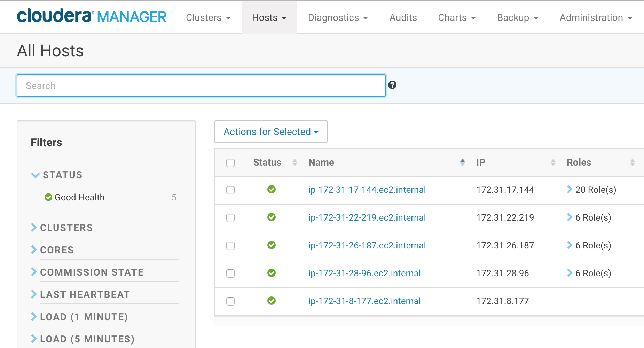Click the Status column sort icon

294,162
